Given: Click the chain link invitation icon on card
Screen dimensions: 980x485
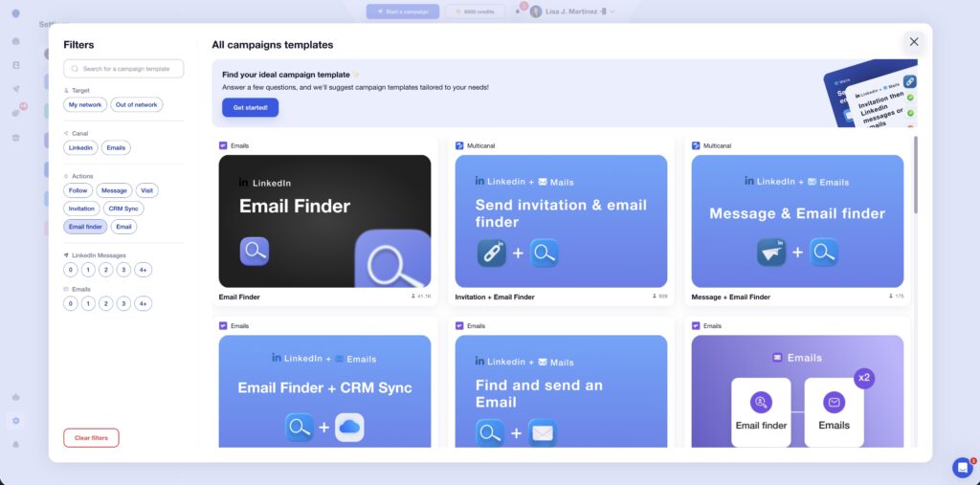Looking at the screenshot, I should pyautogui.click(x=491, y=253).
